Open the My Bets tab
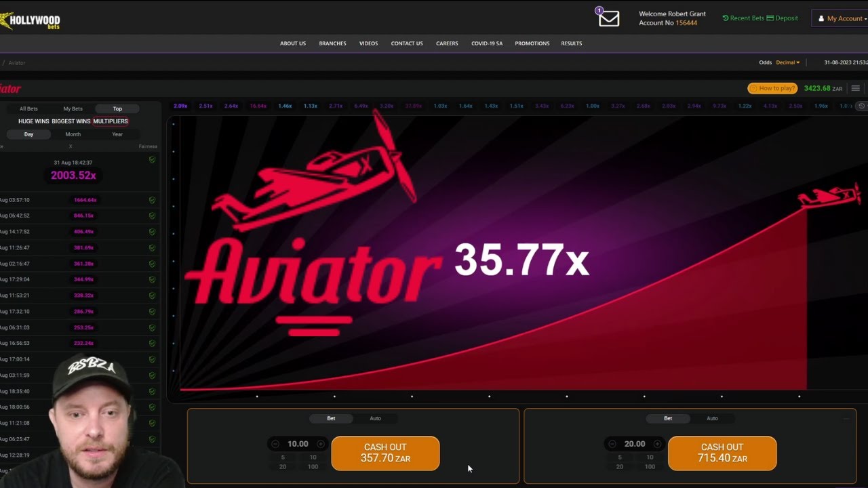This screenshot has height=488, width=868. click(x=73, y=108)
